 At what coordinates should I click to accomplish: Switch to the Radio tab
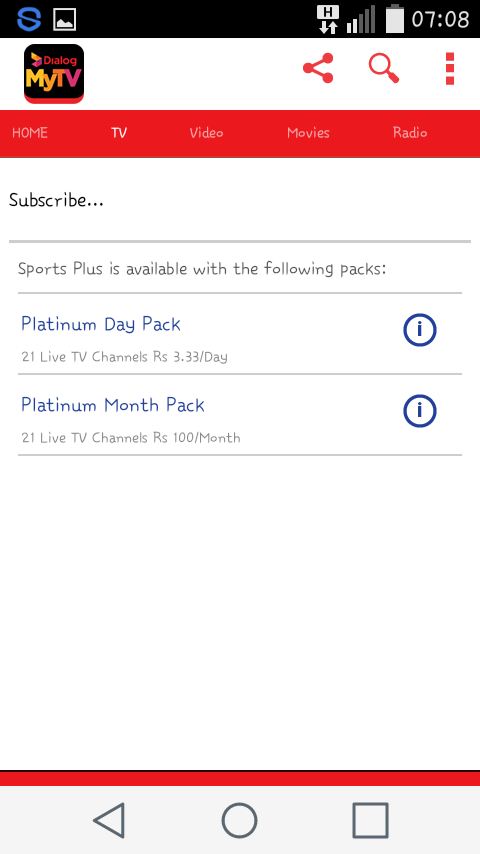click(410, 133)
